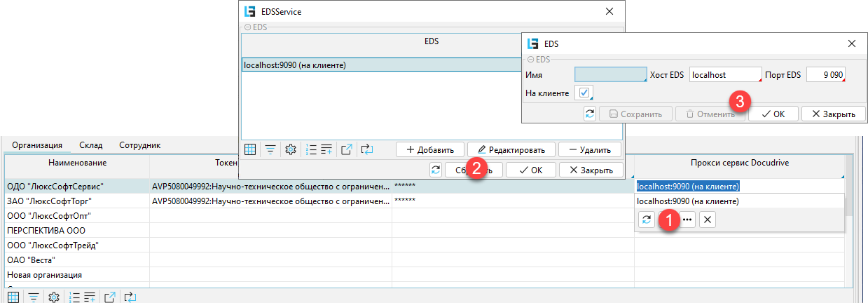
Task: Click the numbered list icon in EDSService toolbar
Action: tap(312, 149)
